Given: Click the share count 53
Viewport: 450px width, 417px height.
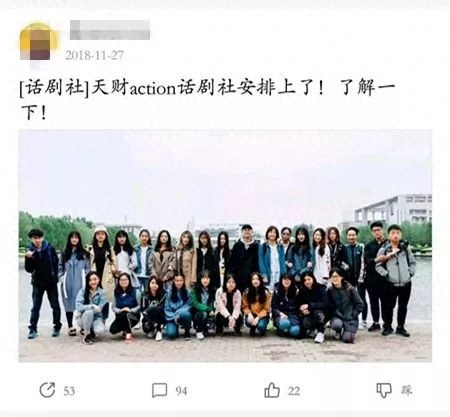Looking at the screenshot, I should point(69,391).
